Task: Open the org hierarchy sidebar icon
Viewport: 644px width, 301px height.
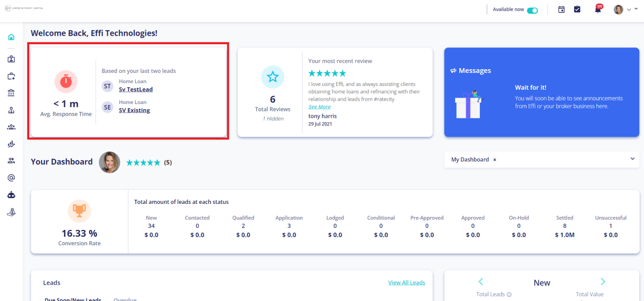Action: [x=11, y=110]
